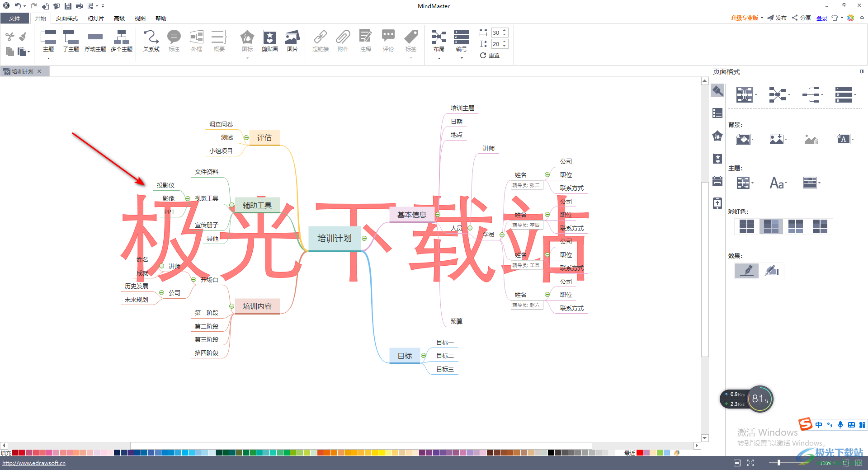This screenshot has height=470, width=868.
Task: Switch to the 页面样式 tab
Action: [67, 18]
